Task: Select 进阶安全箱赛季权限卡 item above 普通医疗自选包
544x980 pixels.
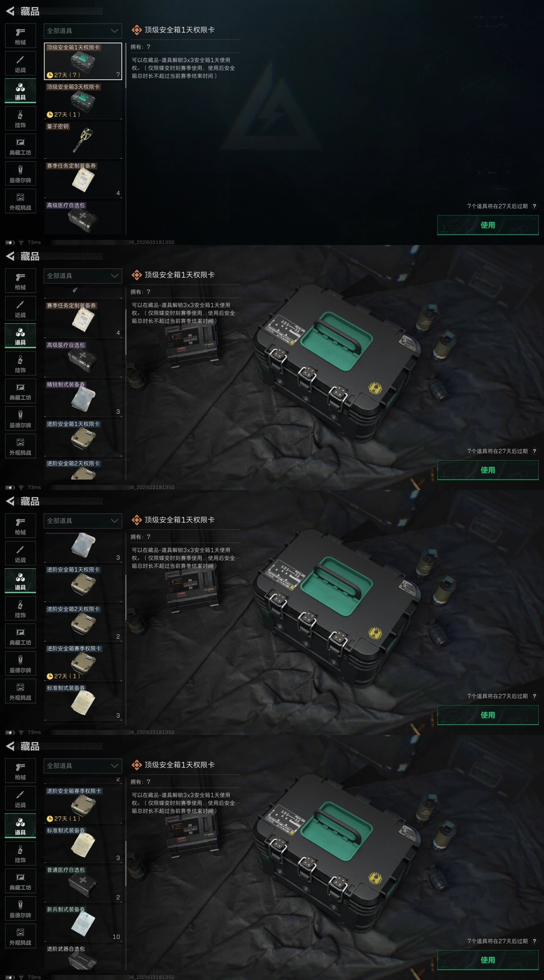Action: (83, 804)
